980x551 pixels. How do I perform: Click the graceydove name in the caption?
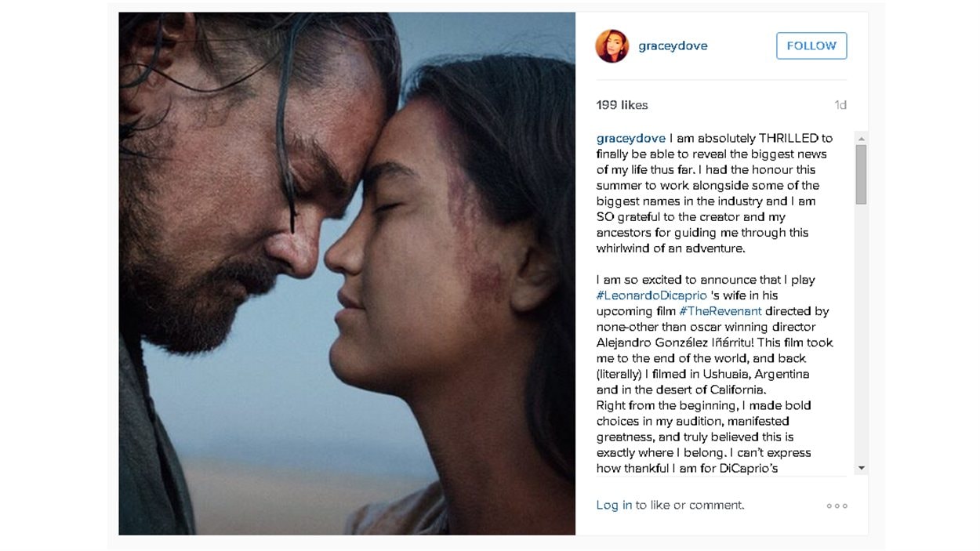tap(630, 139)
